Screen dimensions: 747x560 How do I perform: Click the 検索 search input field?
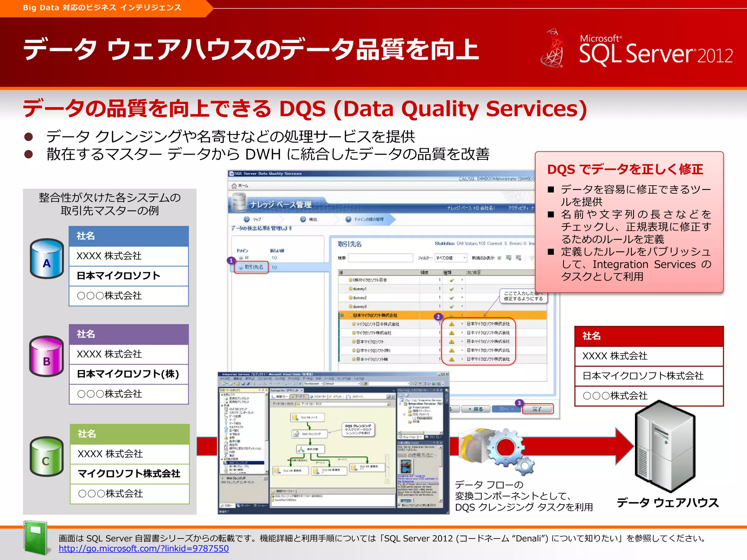tap(380, 258)
